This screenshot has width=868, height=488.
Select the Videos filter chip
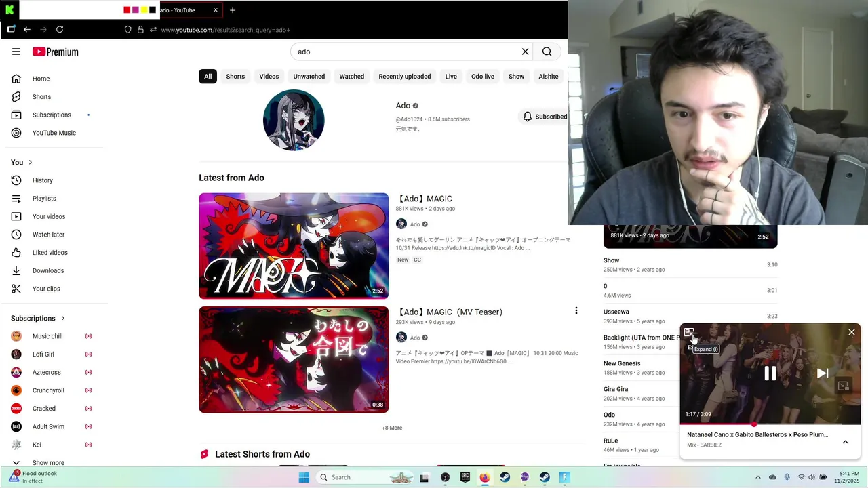269,77
